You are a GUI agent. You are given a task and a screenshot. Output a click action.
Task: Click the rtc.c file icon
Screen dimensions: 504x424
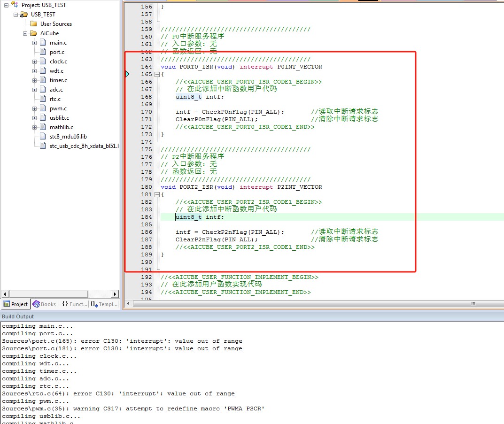[43, 99]
